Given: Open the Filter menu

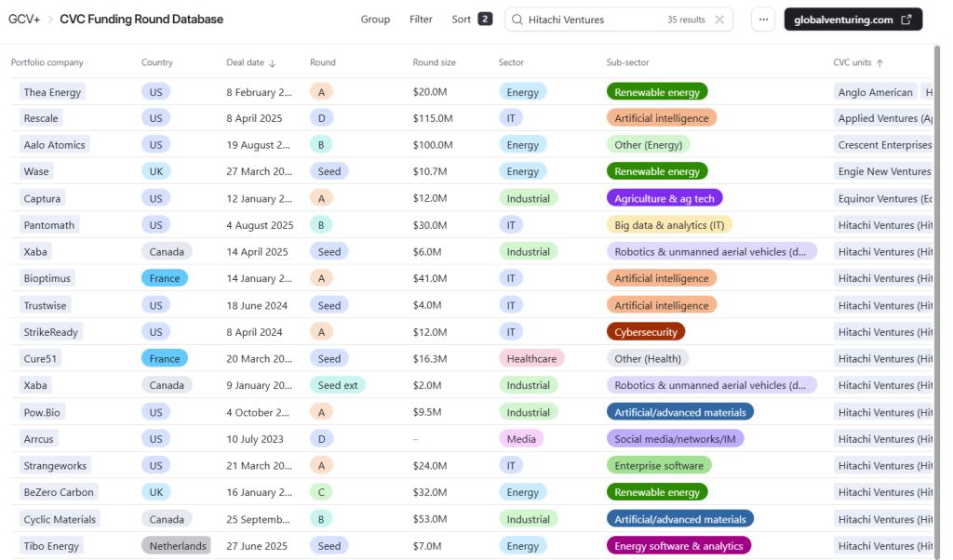Looking at the screenshot, I should (x=421, y=20).
